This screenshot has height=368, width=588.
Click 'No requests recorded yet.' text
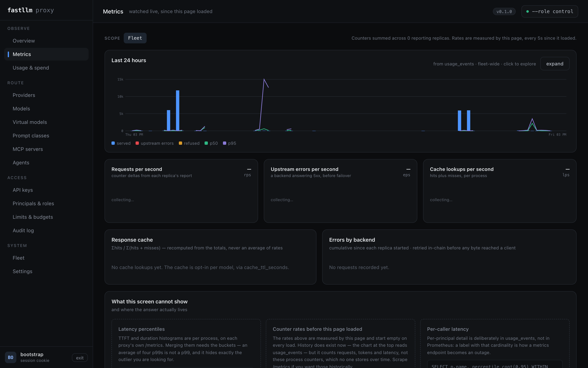pos(359,267)
